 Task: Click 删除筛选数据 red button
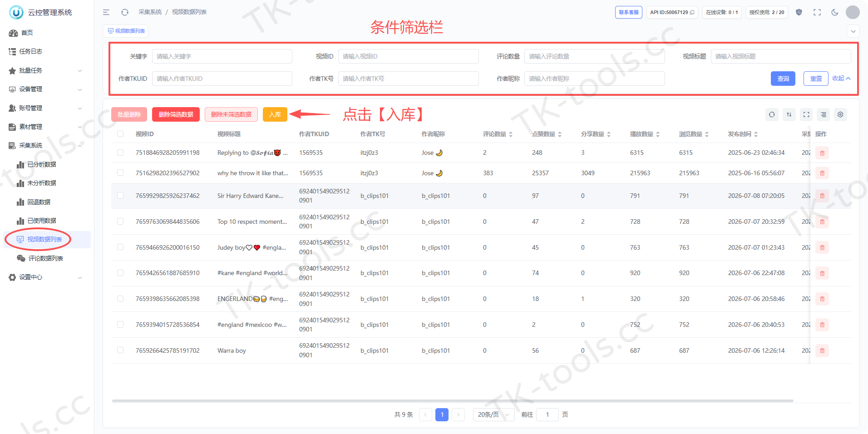click(x=176, y=114)
